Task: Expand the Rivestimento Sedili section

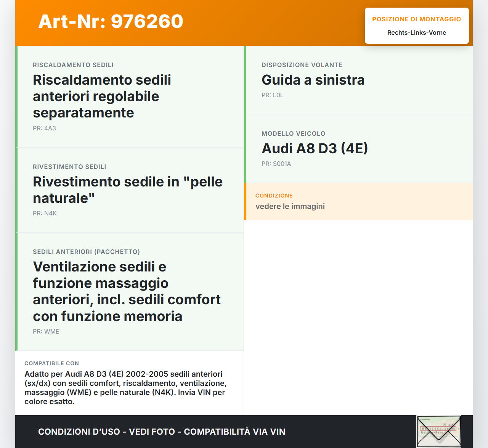Action: [130, 189]
